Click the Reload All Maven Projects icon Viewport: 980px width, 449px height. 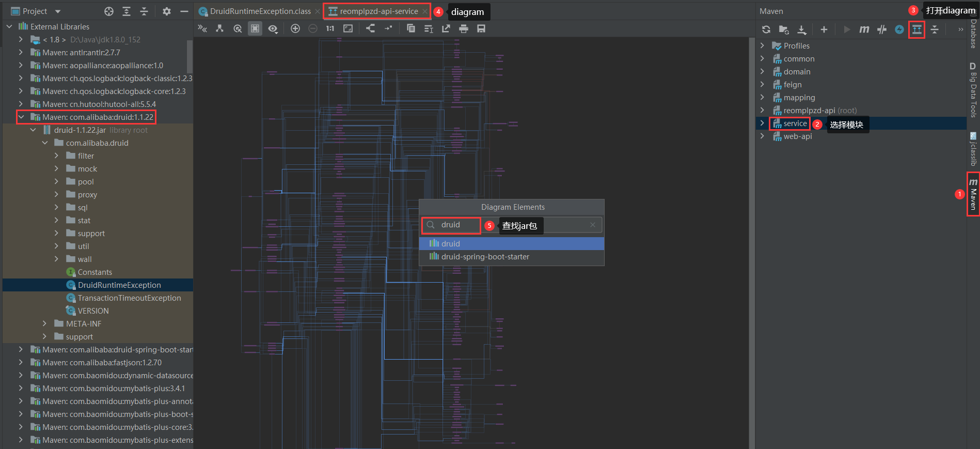click(766, 29)
